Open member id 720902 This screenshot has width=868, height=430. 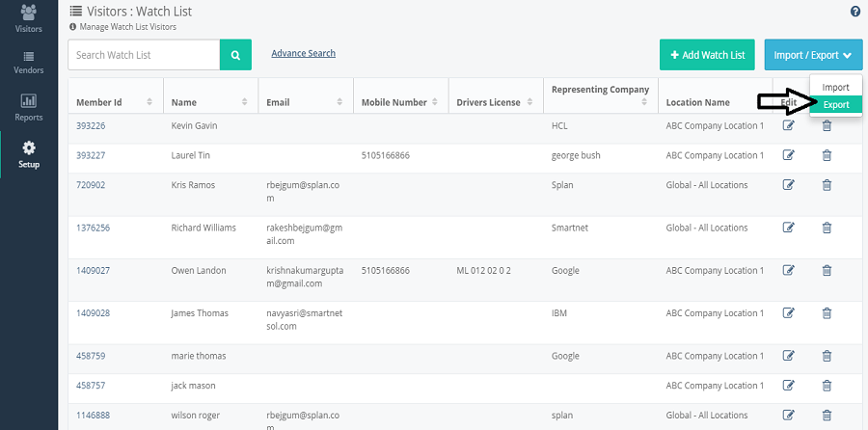tap(91, 185)
